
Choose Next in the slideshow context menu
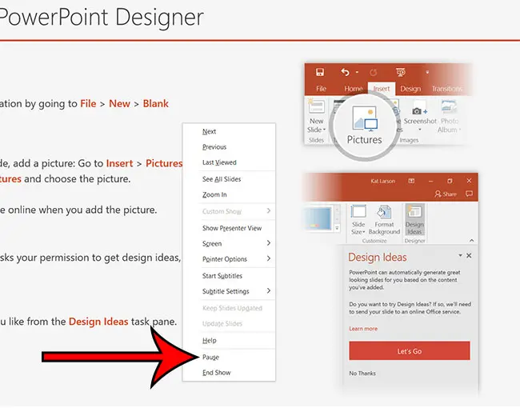pyautogui.click(x=210, y=131)
